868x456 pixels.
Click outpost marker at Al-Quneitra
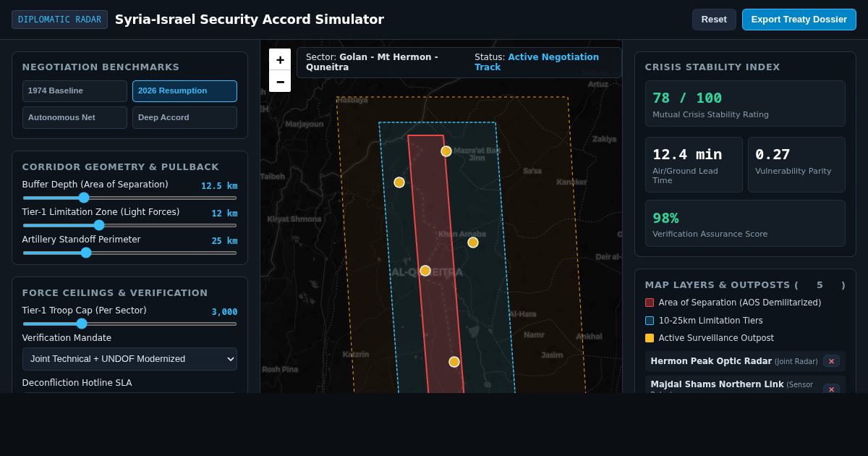[x=425, y=271]
